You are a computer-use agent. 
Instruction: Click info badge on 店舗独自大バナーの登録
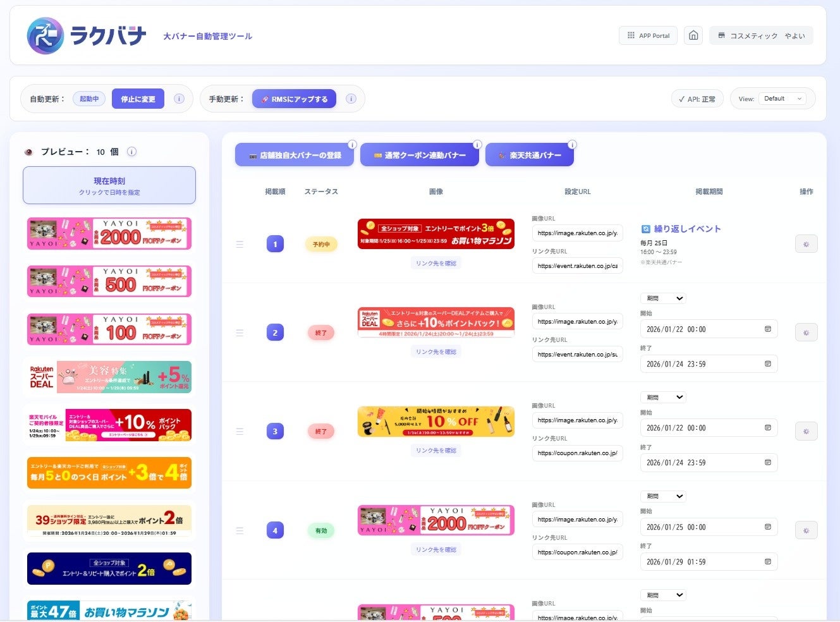353,145
